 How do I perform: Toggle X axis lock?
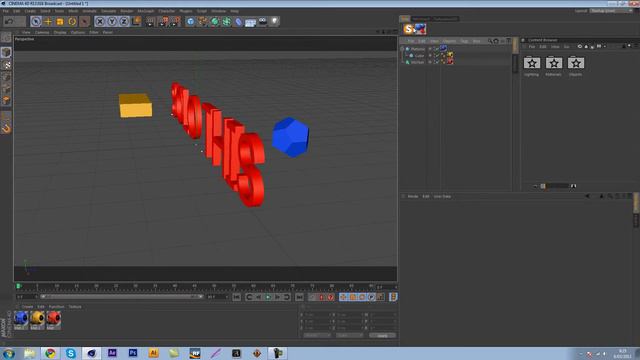100,21
